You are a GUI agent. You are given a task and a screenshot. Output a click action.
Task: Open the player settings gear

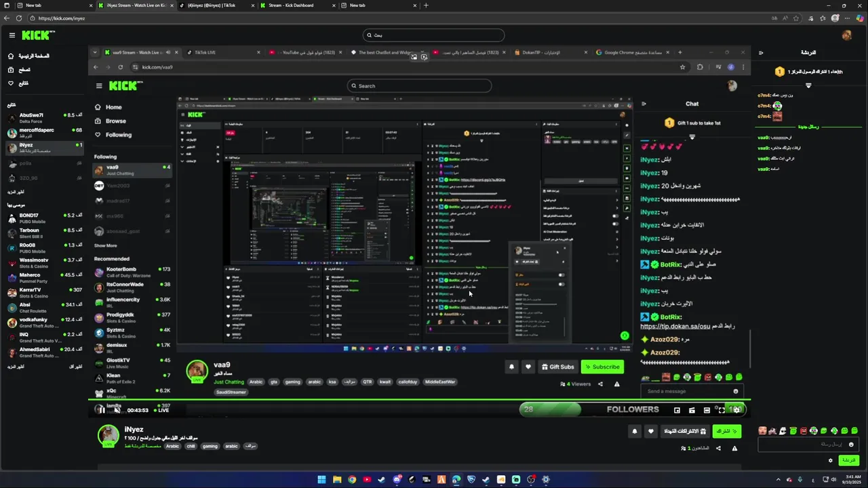tap(736, 409)
